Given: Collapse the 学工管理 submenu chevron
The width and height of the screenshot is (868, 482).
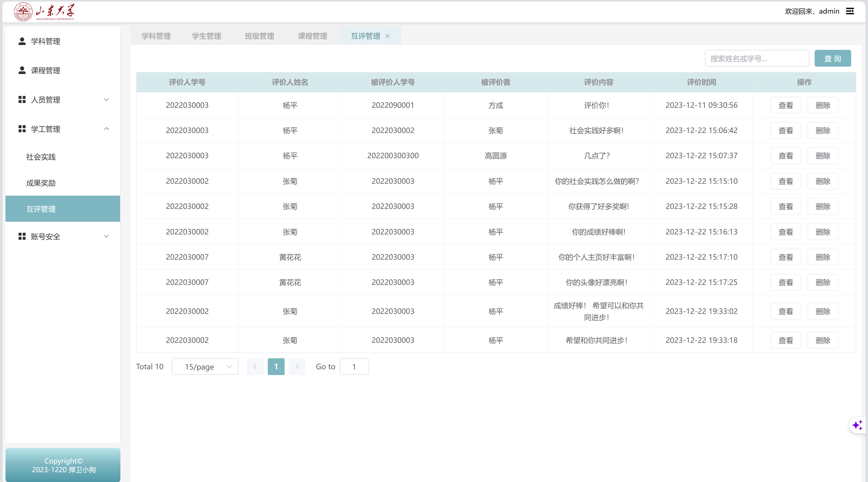Looking at the screenshot, I should click(106, 129).
